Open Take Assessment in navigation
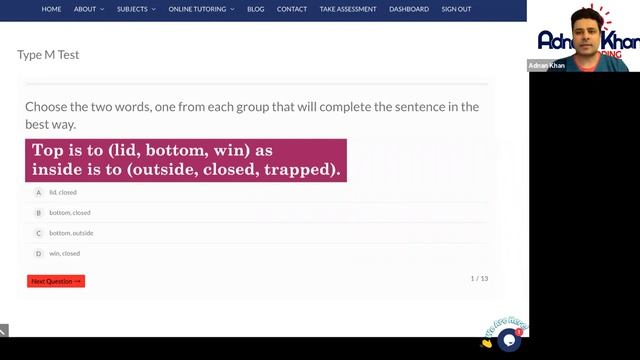The image size is (640, 360). (x=348, y=9)
